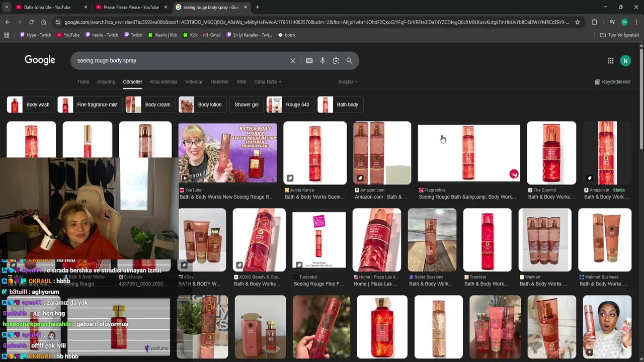Select the Videolar search tab
The height and width of the screenshot is (362, 644).
(x=194, y=82)
